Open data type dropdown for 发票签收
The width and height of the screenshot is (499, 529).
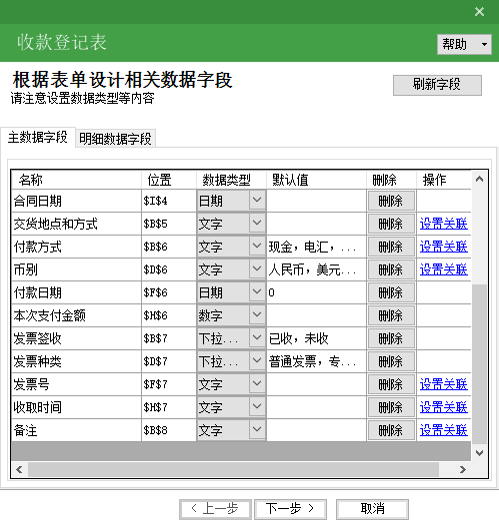[257, 338]
